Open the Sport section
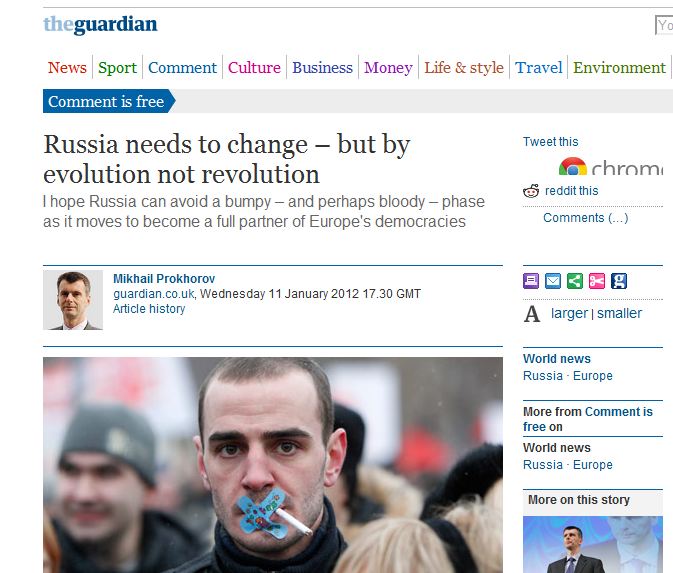This screenshot has height=573, width=673. click(117, 67)
